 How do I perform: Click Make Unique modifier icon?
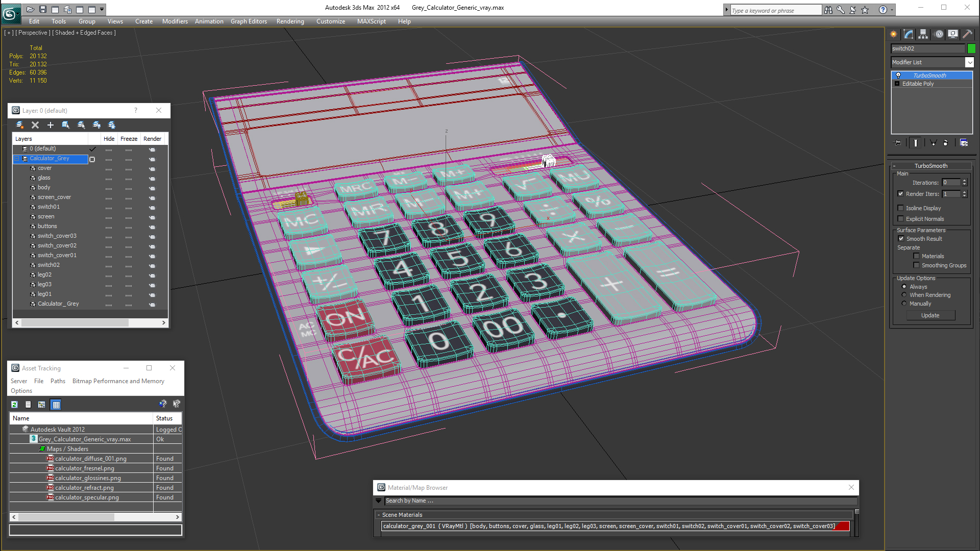[933, 143]
